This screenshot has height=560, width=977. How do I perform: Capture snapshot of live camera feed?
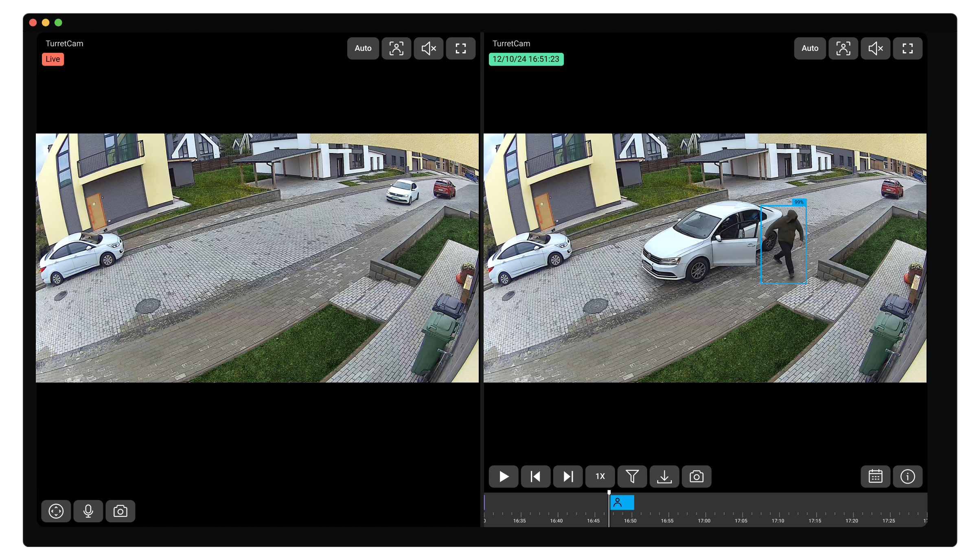click(120, 511)
